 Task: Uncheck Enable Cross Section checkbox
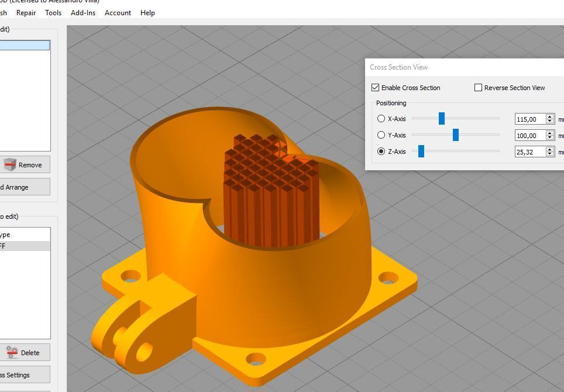pos(376,88)
